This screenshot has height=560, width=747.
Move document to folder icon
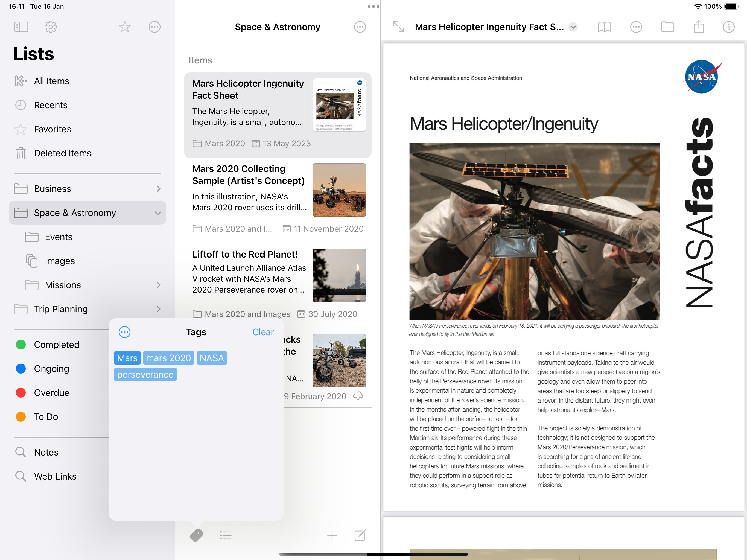(x=667, y=27)
